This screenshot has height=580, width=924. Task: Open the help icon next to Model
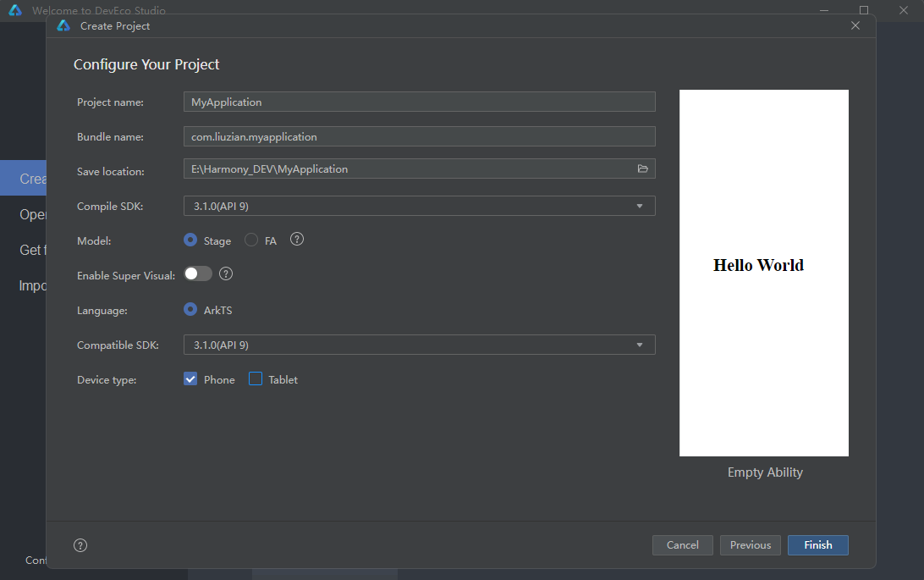(x=297, y=240)
